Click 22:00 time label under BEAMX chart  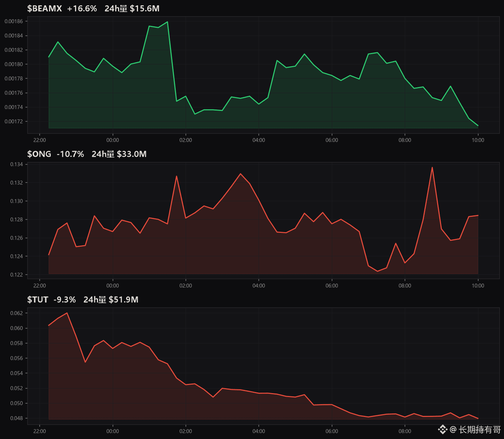coord(39,140)
